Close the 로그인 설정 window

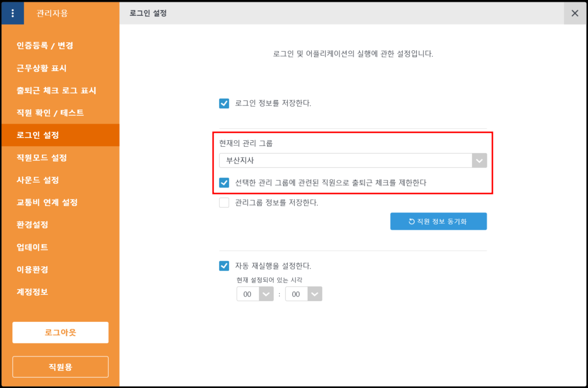click(x=575, y=13)
